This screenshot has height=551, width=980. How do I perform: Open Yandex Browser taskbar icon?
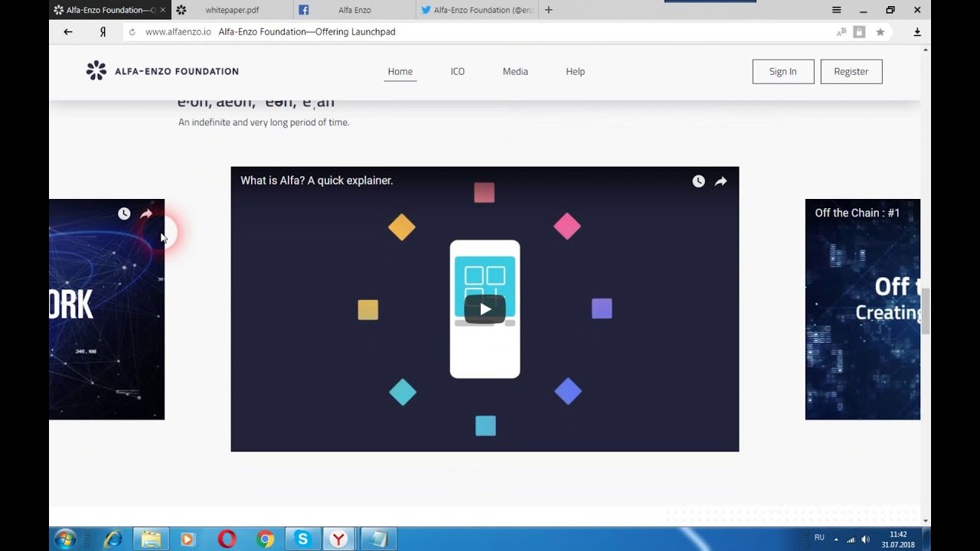click(x=338, y=539)
